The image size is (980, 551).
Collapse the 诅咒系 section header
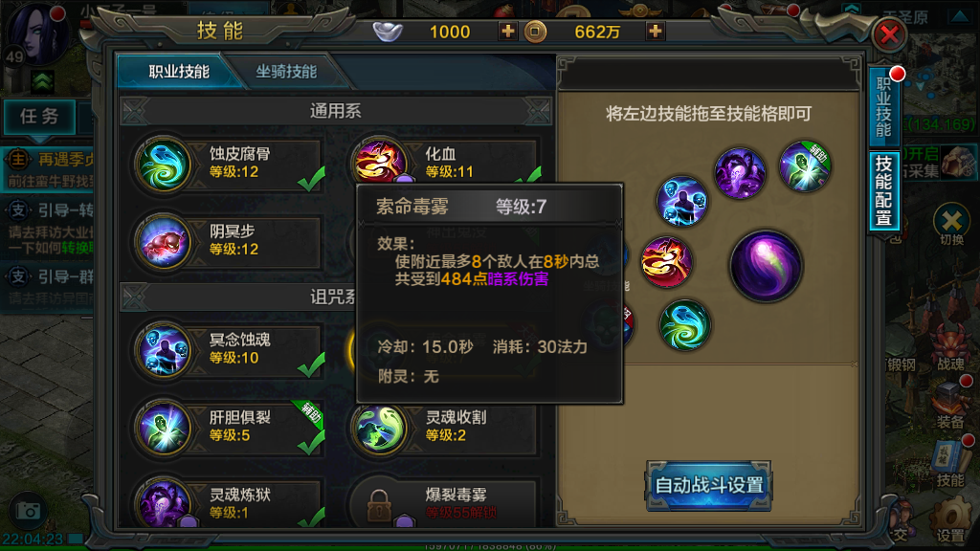(237, 297)
